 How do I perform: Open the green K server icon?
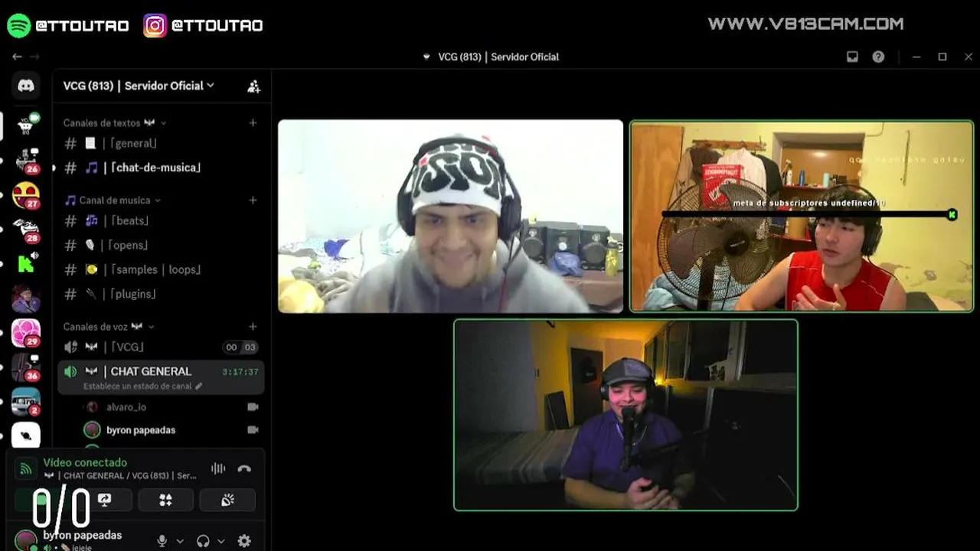point(26,264)
